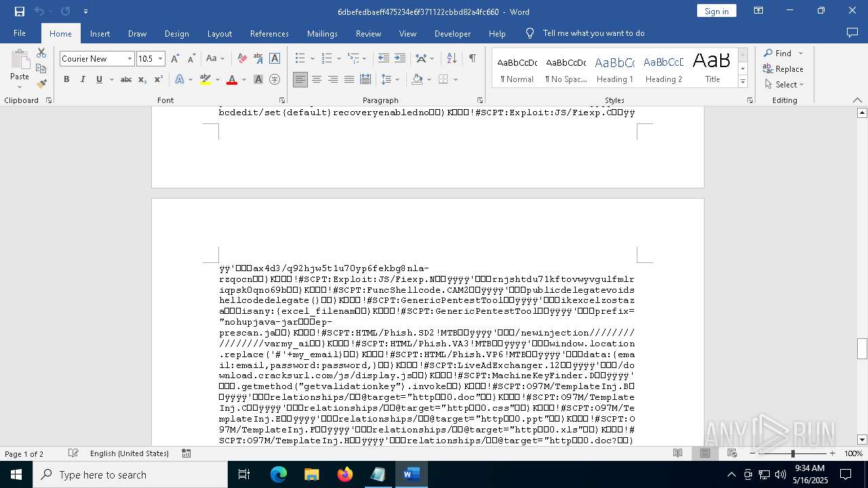Click the Cut scissors icon
This screenshot has height=488, width=868.
click(41, 53)
